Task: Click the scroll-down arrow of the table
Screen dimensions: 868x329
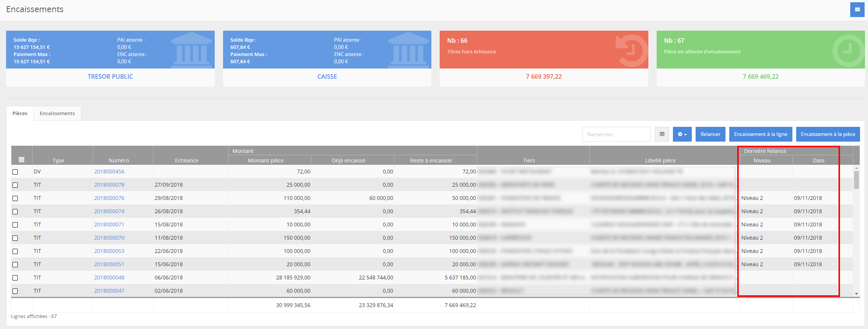Action: (856, 294)
